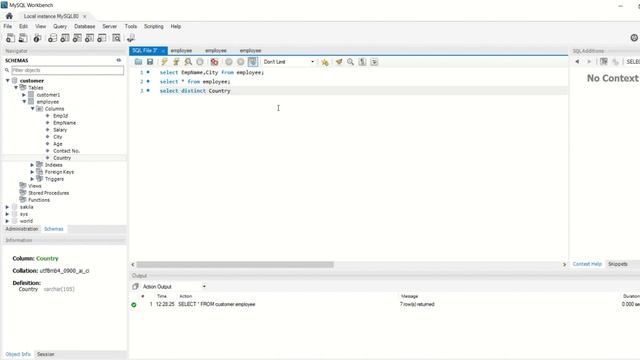Viewport: 640px width, 360px height.
Task: Click the create new view icon
Action: point(77,38)
